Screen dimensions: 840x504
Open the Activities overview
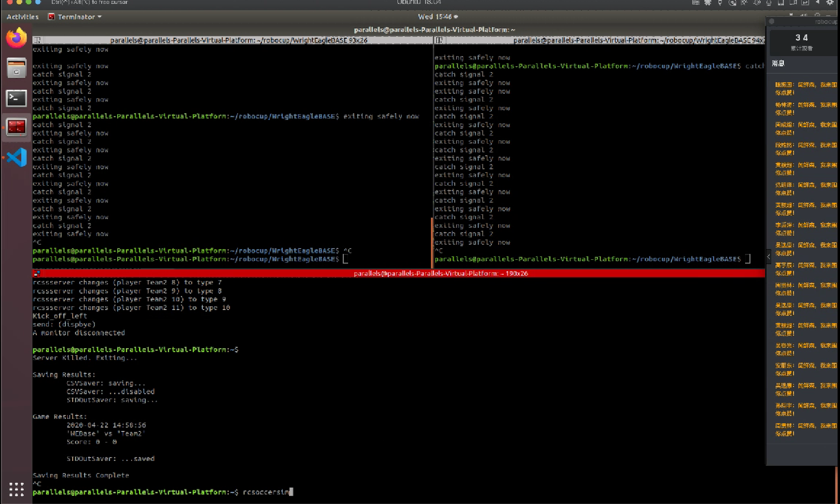[22, 17]
